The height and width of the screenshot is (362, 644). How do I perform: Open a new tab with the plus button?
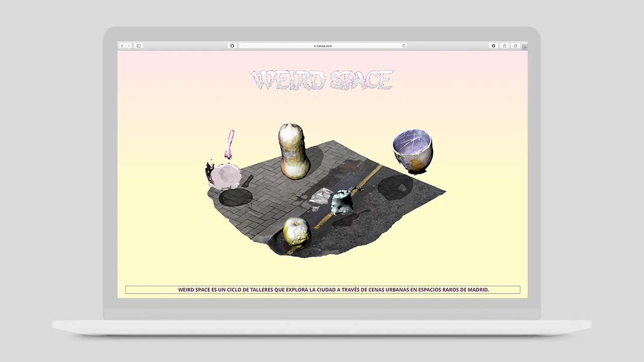coord(525,46)
